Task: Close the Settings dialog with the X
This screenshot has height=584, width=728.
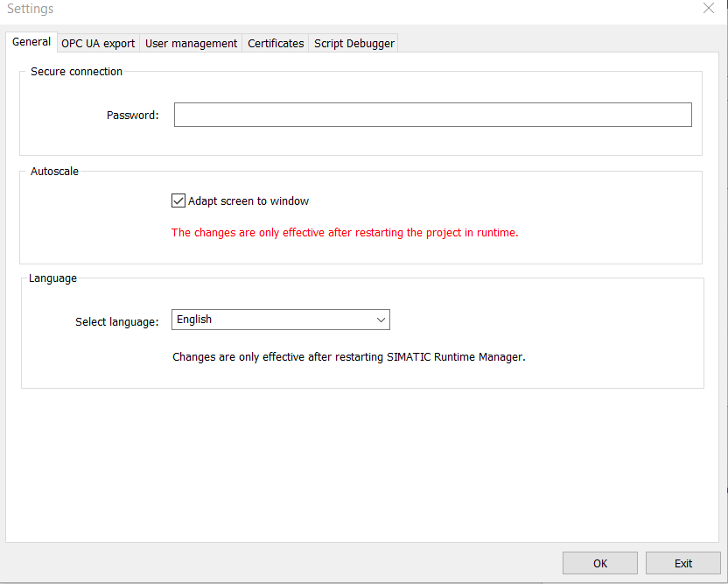Action: pyautogui.click(x=709, y=8)
